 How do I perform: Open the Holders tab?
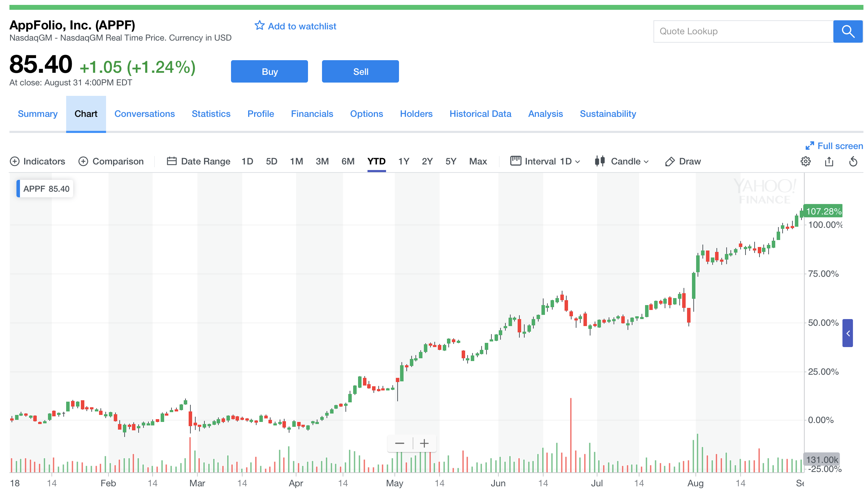(x=416, y=114)
